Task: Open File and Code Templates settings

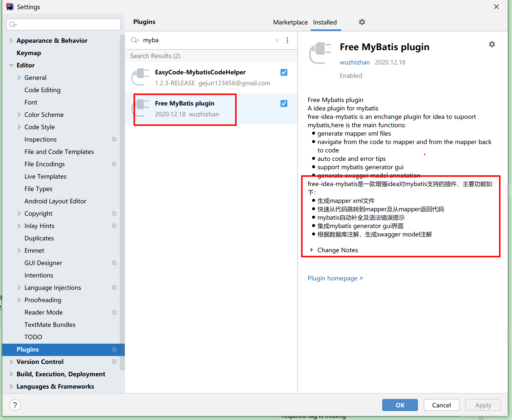Action: pyautogui.click(x=59, y=152)
